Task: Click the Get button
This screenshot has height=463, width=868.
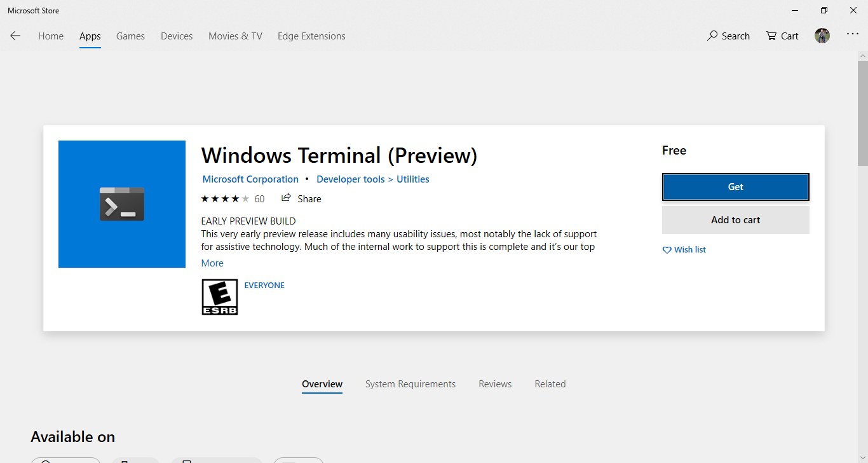Action: pyautogui.click(x=736, y=187)
